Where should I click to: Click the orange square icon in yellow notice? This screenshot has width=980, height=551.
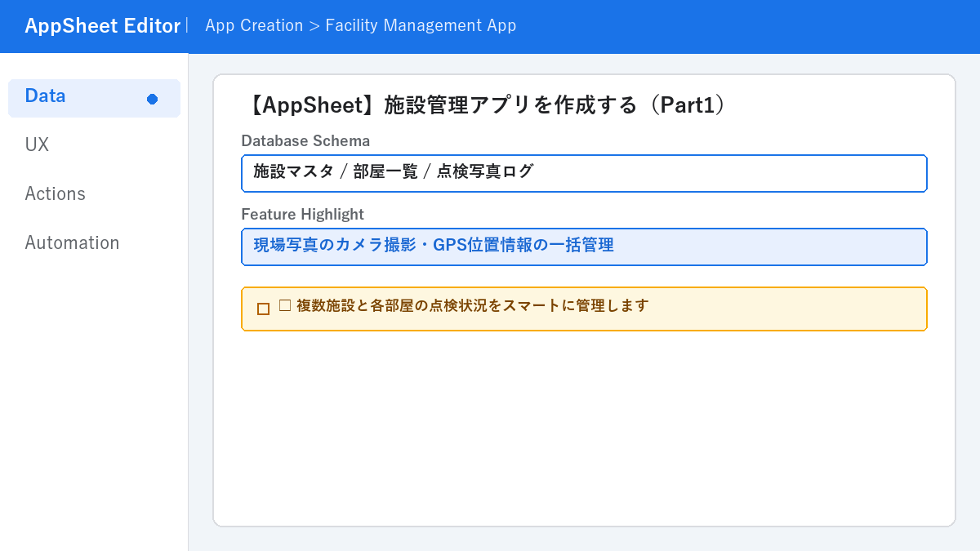(x=263, y=309)
